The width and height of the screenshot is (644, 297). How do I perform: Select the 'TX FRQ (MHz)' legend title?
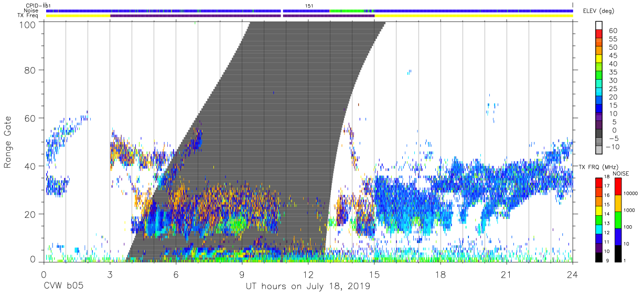point(598,167)
